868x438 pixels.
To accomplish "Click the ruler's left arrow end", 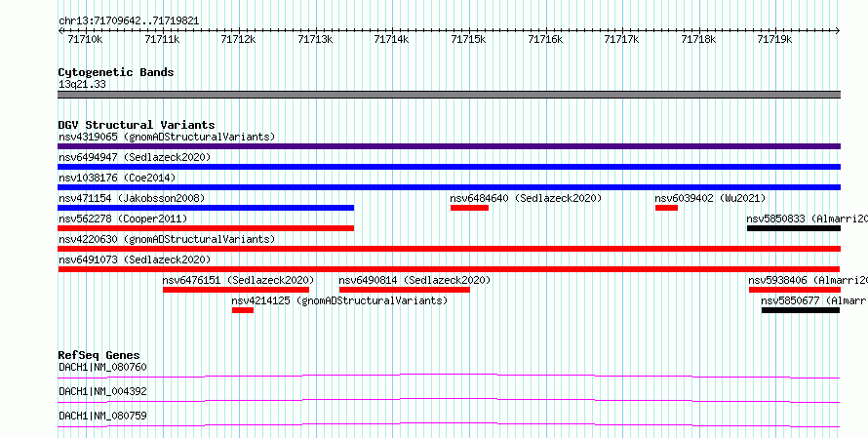I will pos(60,31).
